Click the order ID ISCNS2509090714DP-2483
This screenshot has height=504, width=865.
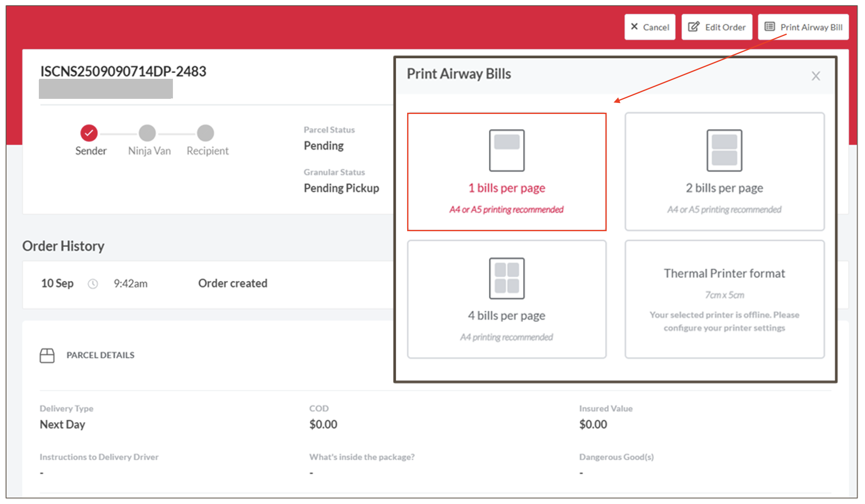(123, 71)
